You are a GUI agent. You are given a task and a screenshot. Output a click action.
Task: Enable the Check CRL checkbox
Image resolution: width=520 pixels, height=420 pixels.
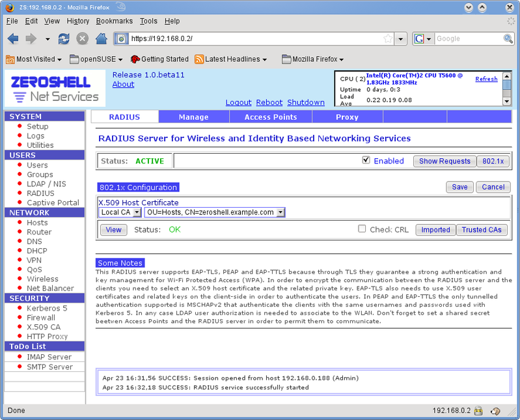coord(363,229)
